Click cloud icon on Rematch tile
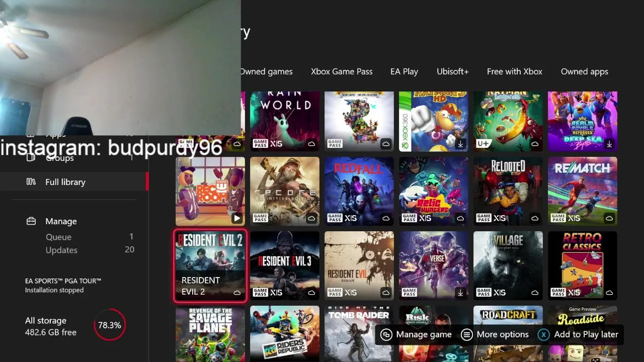The width and height of the screenshot is (644, 362). 609,218
